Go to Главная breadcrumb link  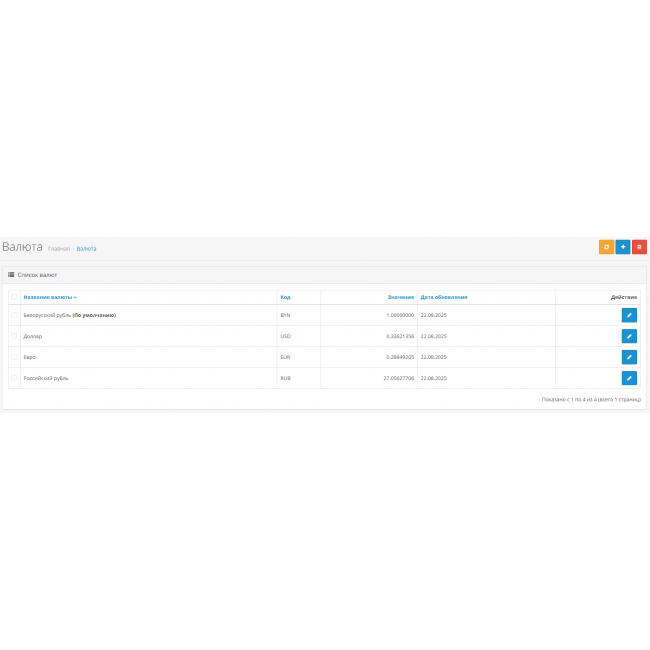59,248
